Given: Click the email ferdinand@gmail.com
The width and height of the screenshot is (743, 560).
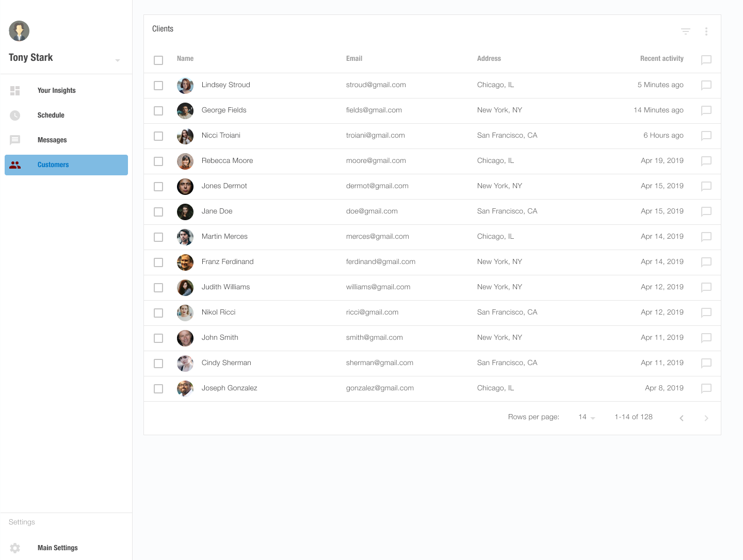Looking at the screenshot, I should 380,262.
